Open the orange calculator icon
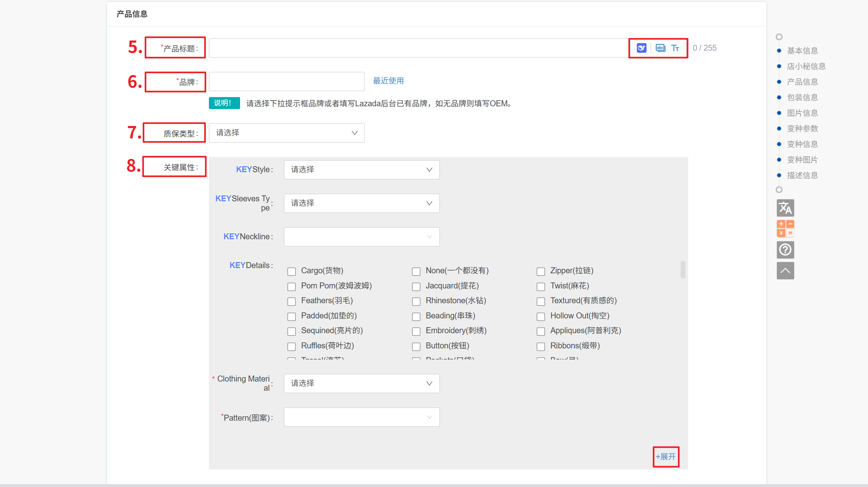Viewport: 868px width, 487px height. pos(785,229)
